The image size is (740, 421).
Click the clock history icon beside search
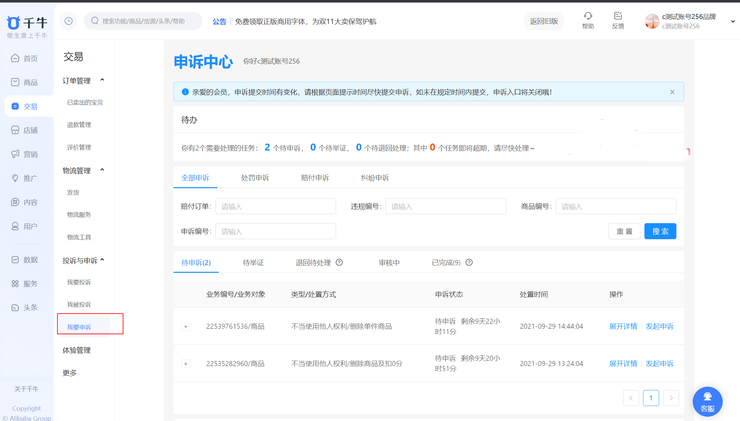click(69, 21)
